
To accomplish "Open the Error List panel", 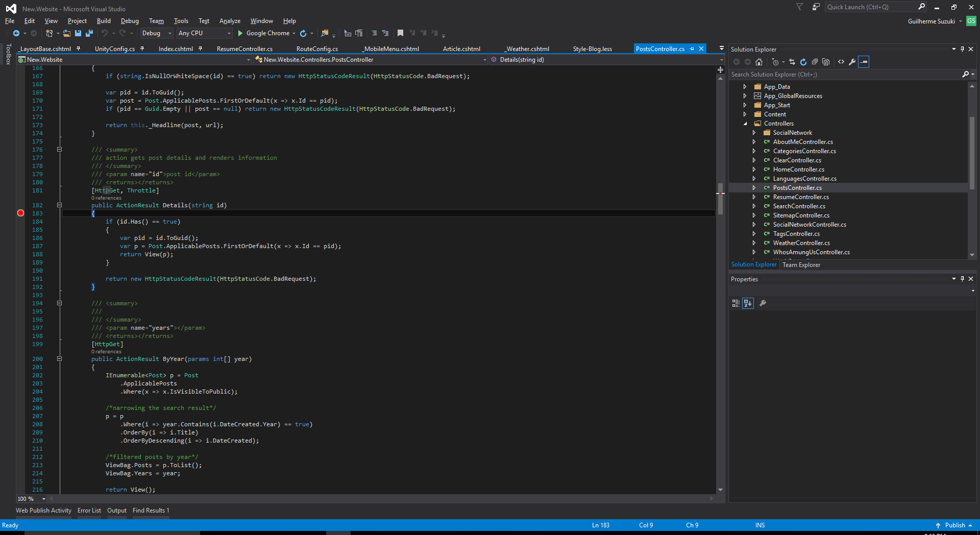I will (x=89, y=510).
